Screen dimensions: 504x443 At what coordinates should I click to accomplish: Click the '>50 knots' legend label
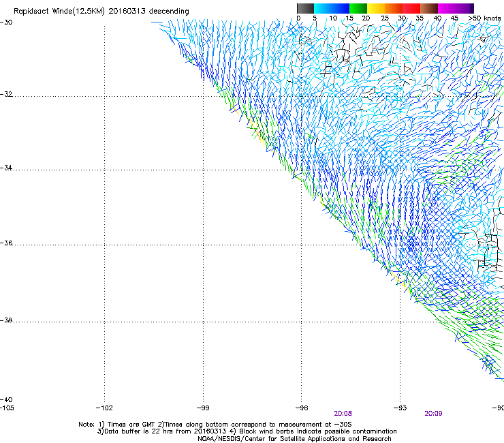484,18
